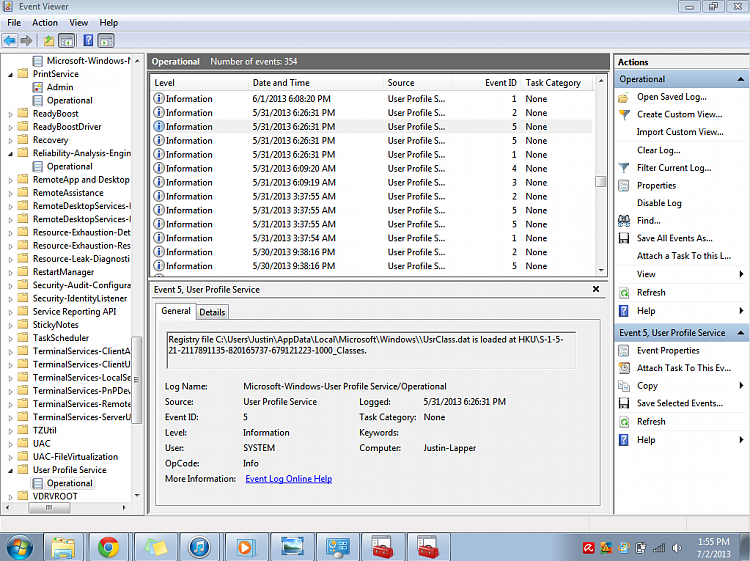
Task: Open Help via the toolbar question-mark icon
Action: pos(88,41)
